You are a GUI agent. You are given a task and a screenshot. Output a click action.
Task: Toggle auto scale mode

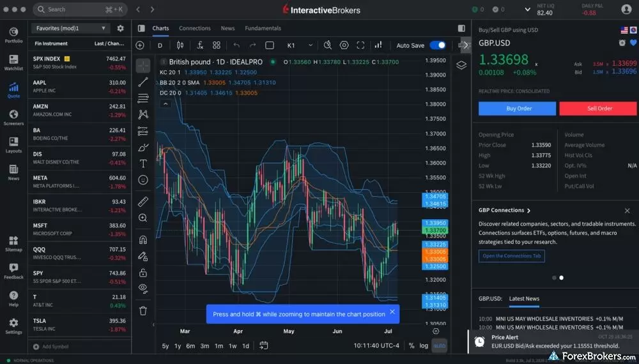440,345
